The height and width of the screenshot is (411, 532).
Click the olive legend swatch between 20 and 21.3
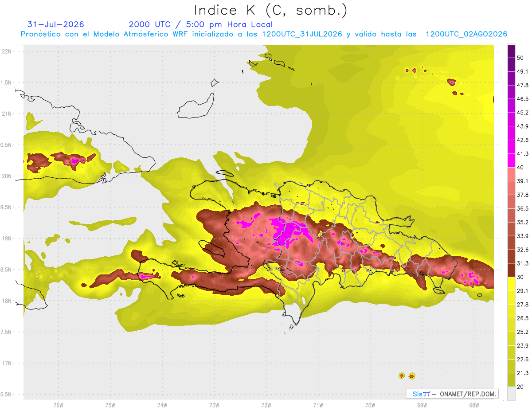pyautogui.click(x=511, y=380)
